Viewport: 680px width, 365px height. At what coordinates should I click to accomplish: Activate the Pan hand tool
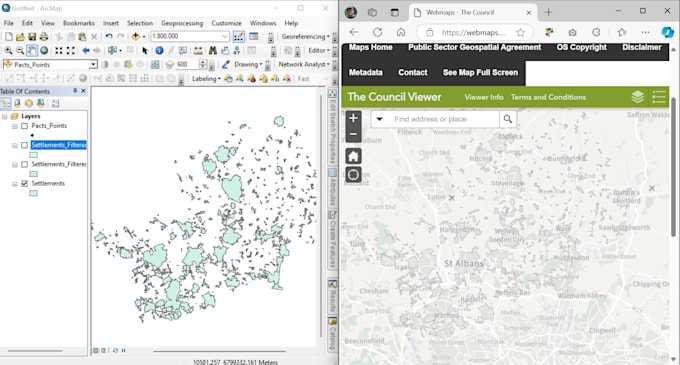(32, 50)
